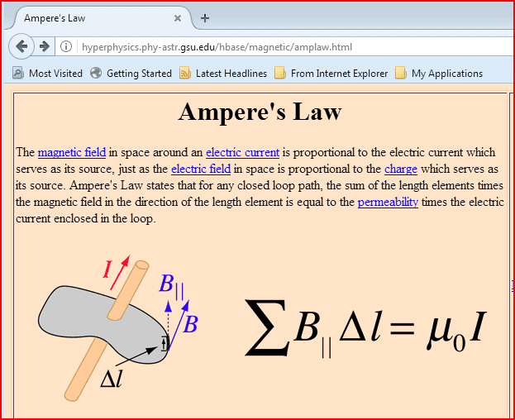Open the My Applications bookmarks folder
The image size is (515, 420).
coord(439,74)
